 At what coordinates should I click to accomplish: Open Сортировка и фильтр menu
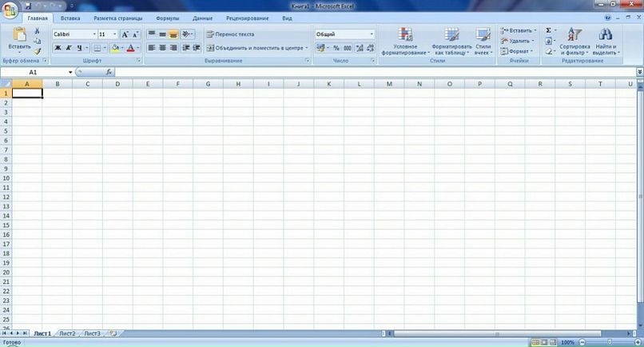click(x=574, y=42)
